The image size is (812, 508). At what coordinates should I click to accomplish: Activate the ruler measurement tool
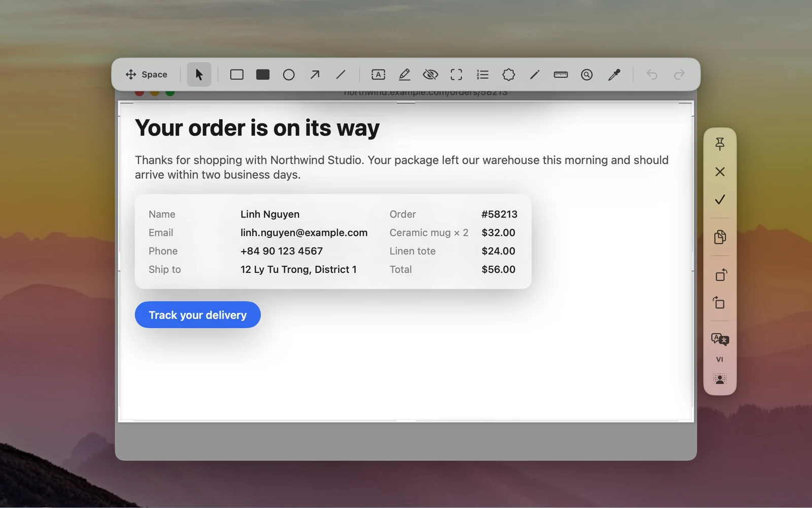[x=561, y=75]
